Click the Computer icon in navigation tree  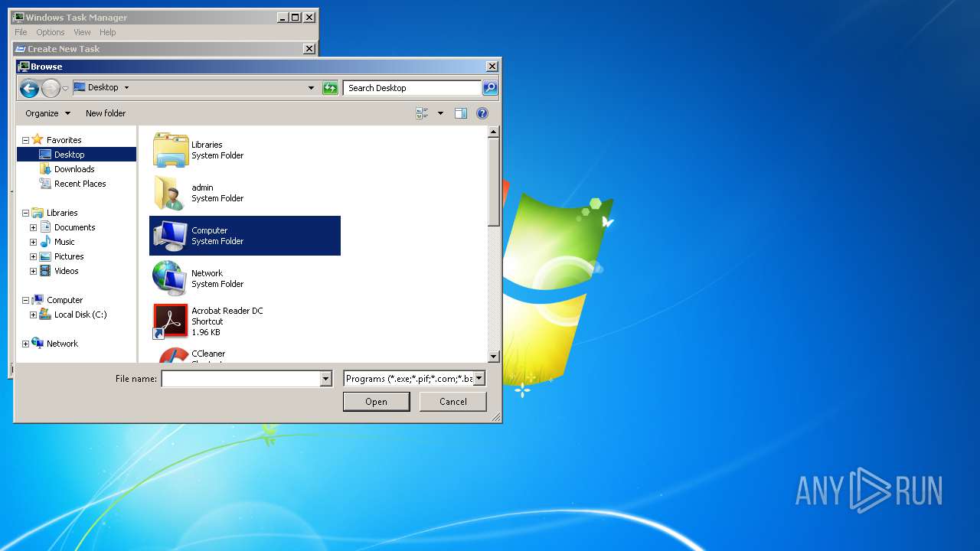click(38, 300)
